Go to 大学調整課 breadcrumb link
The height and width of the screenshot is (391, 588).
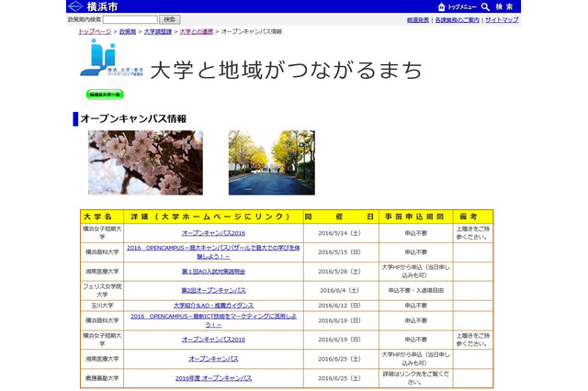click(157, 31)
